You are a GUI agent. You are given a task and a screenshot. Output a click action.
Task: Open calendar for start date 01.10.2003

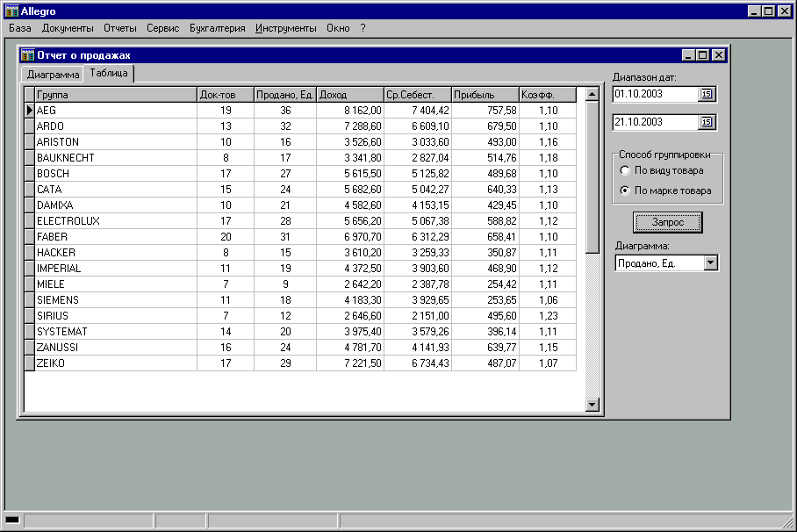[707, 94]
